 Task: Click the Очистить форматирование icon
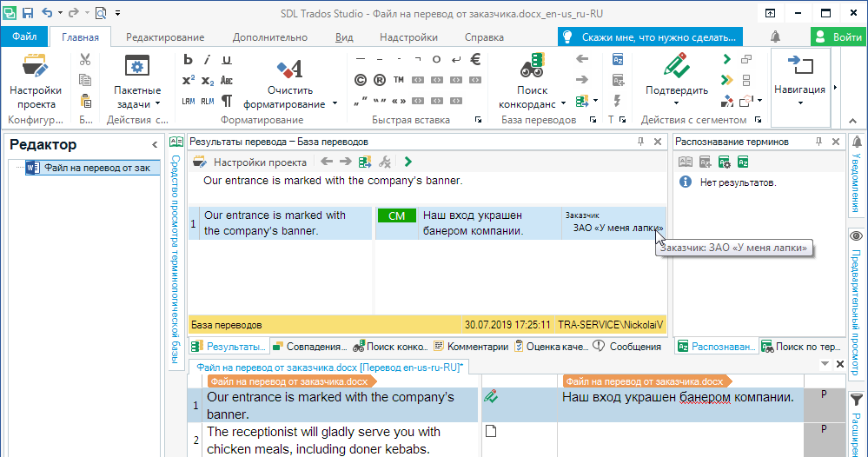point(289,69)
